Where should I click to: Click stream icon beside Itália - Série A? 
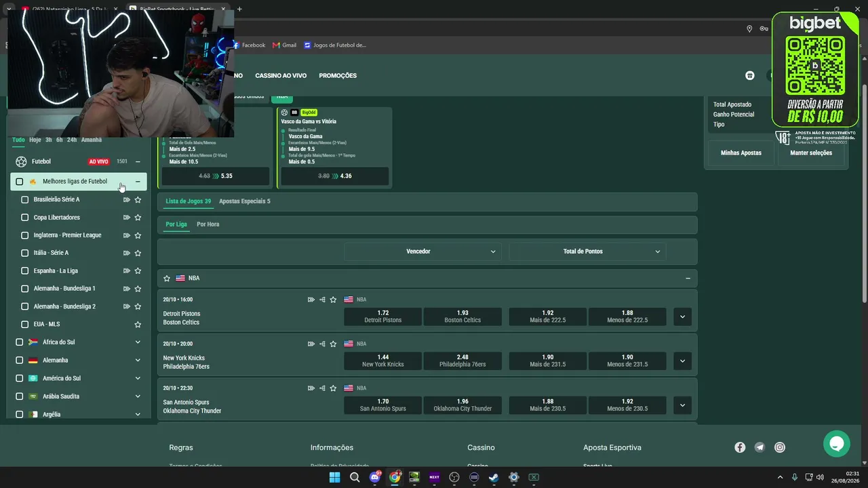[x=127, y=253]
